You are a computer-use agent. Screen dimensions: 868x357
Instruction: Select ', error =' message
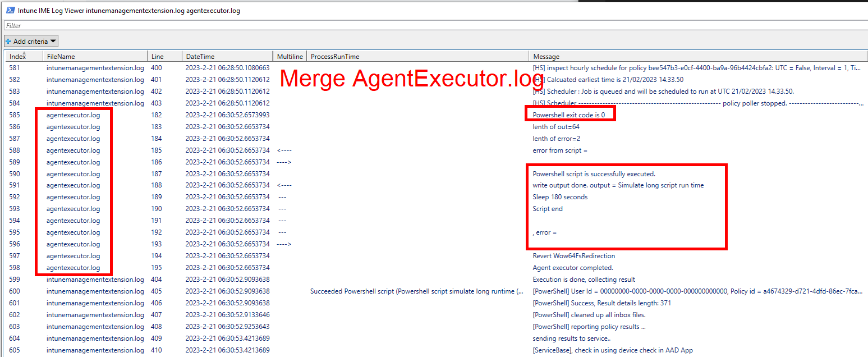[544, 232]
